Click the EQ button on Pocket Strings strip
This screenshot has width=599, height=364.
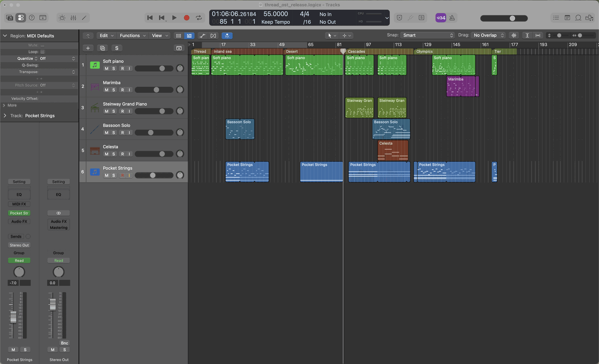coord(19,195)
